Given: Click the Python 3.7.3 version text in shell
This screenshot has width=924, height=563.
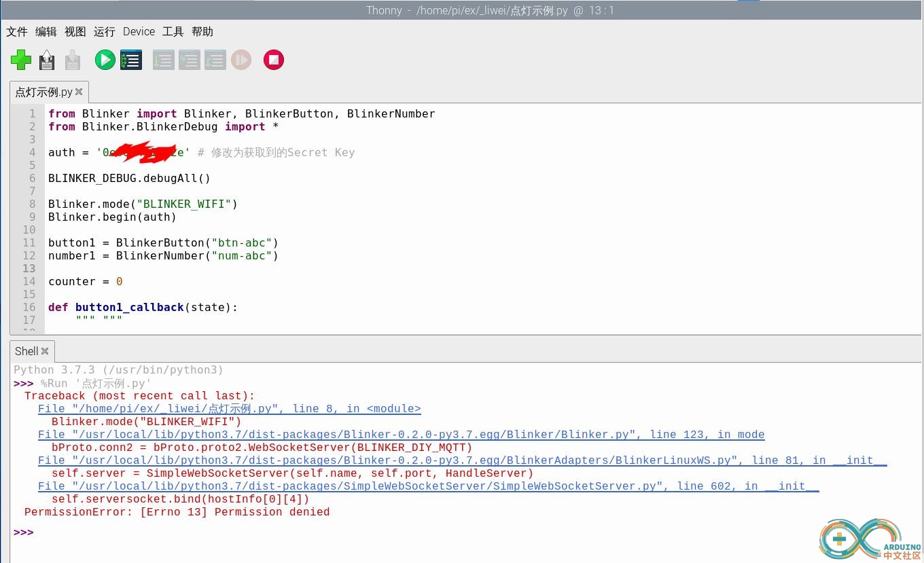Looking at the screenshot, I should coord(118,370).
